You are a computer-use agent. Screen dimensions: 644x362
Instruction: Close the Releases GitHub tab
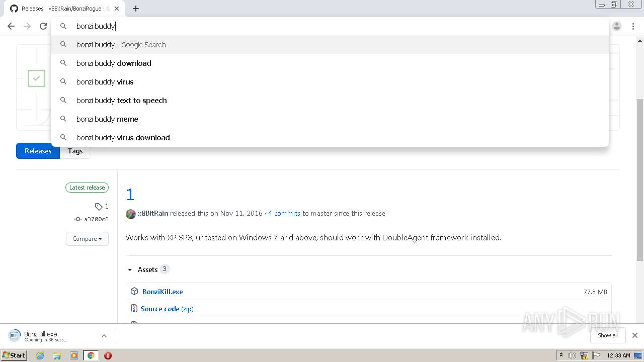117,9
